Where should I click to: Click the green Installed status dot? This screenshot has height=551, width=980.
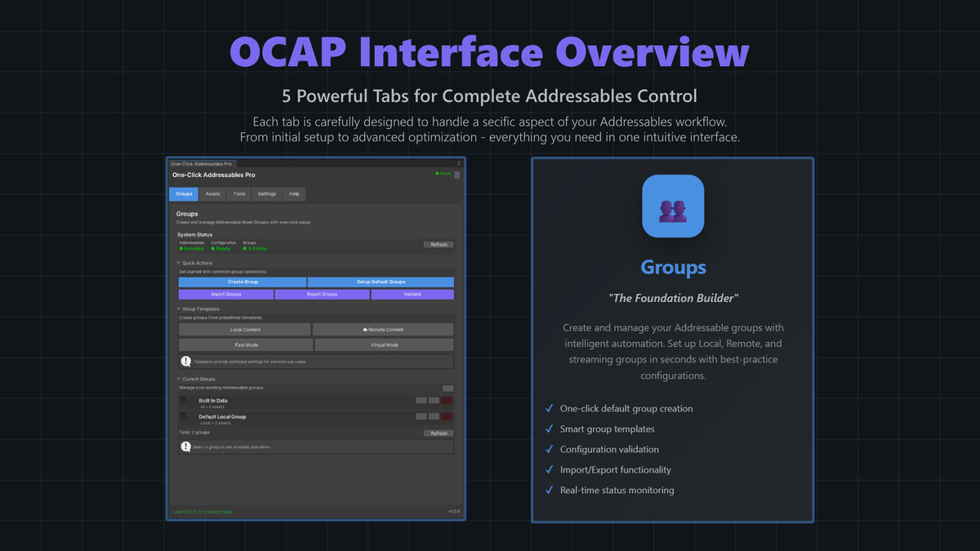click(182, 248)
